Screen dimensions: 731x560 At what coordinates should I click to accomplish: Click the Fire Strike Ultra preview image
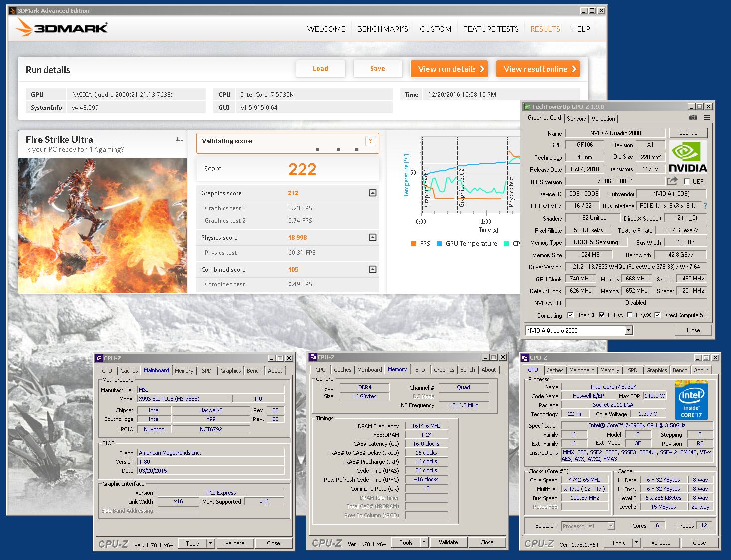(103, 226)
